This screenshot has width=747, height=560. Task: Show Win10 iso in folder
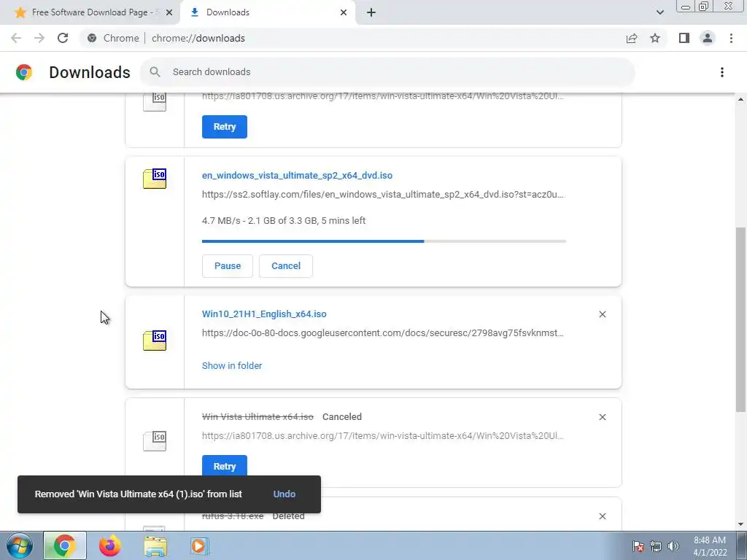point(232,366)
